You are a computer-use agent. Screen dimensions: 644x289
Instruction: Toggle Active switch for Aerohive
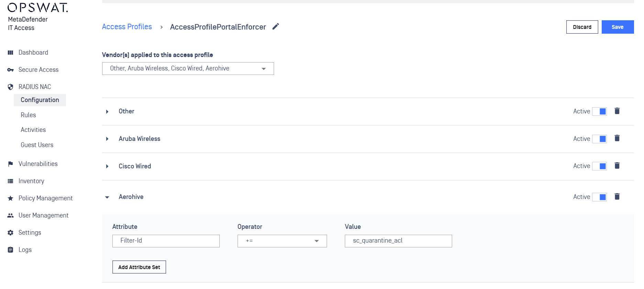tap(599, 197)
